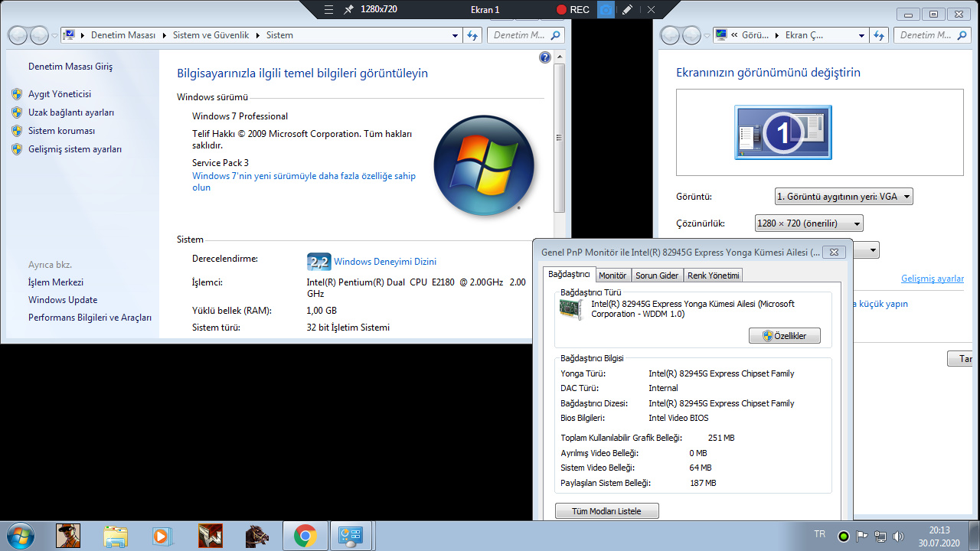Open the Uzak bağlantı ayarları link
Image resolution: width=980 pixels, height=551 pixels.
tap(71, 112)
